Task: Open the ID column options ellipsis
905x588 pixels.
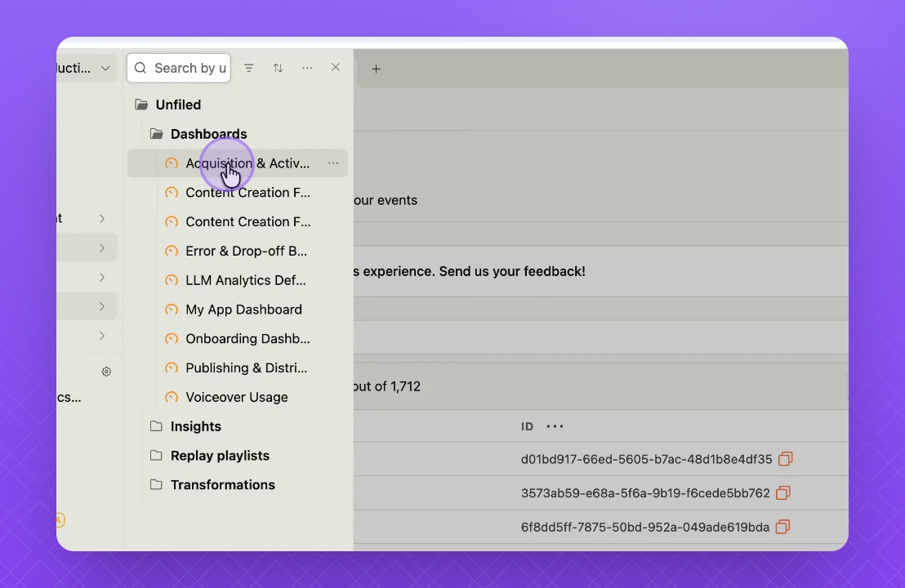Action: click(x=555, y=426)
